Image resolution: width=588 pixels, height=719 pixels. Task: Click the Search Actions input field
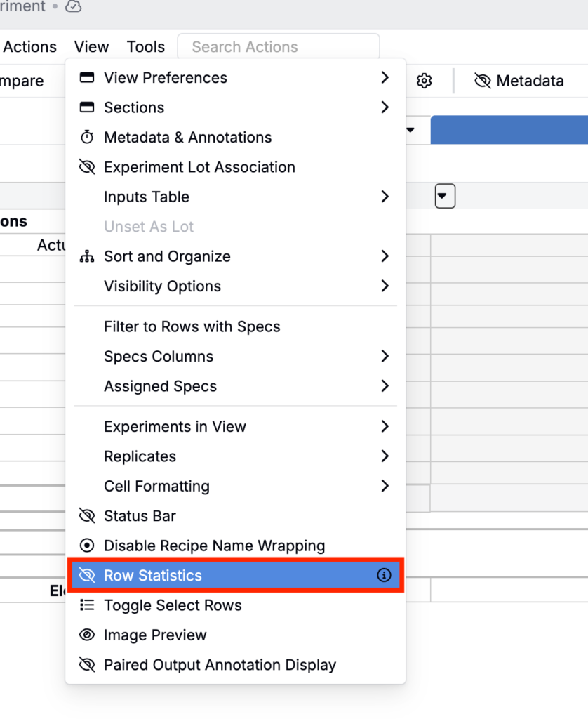(278, 47)
